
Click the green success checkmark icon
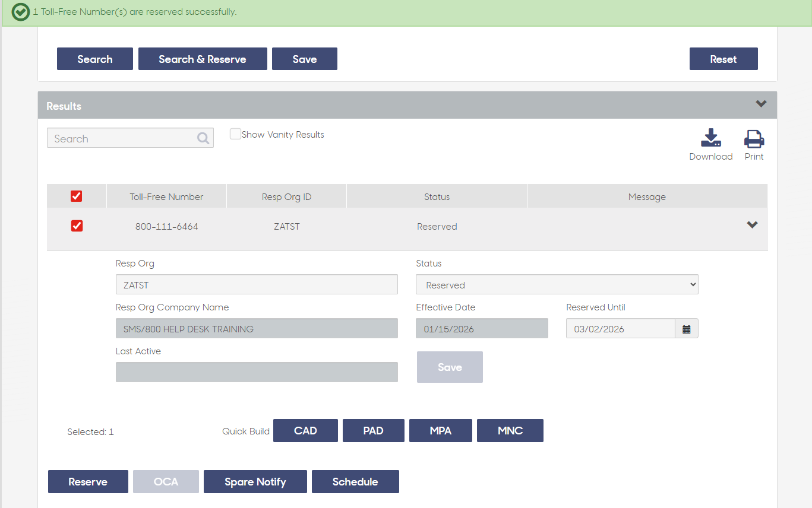(x=21, y=12)
